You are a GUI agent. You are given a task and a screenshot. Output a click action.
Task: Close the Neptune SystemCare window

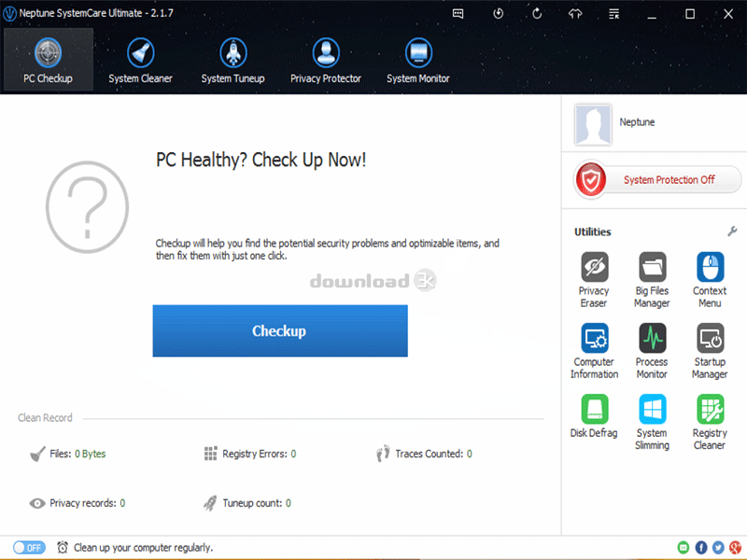(x=728, y=14)
